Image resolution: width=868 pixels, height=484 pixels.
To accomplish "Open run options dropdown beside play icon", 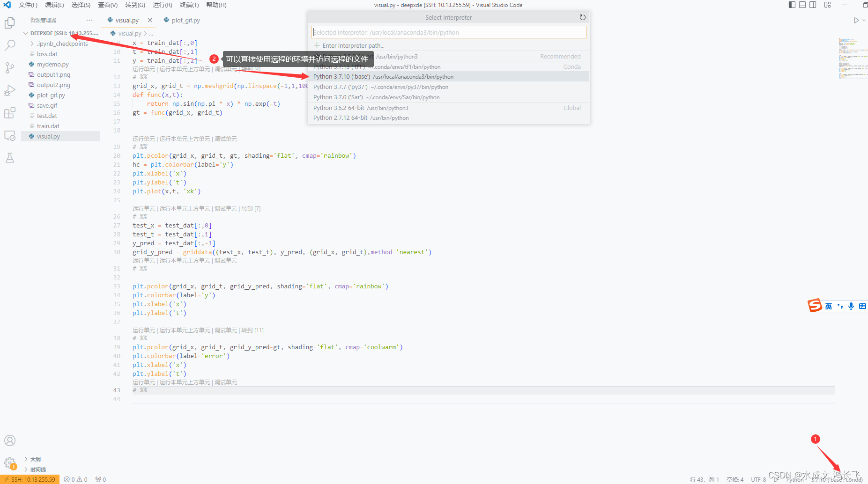I will tap(864, 20).
